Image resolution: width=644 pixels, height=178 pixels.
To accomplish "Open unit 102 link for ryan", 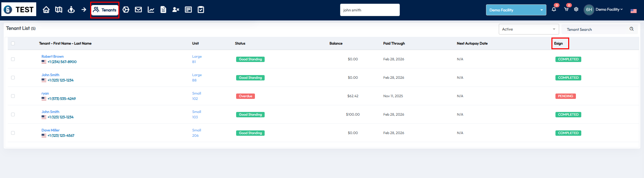I will 195,99.
